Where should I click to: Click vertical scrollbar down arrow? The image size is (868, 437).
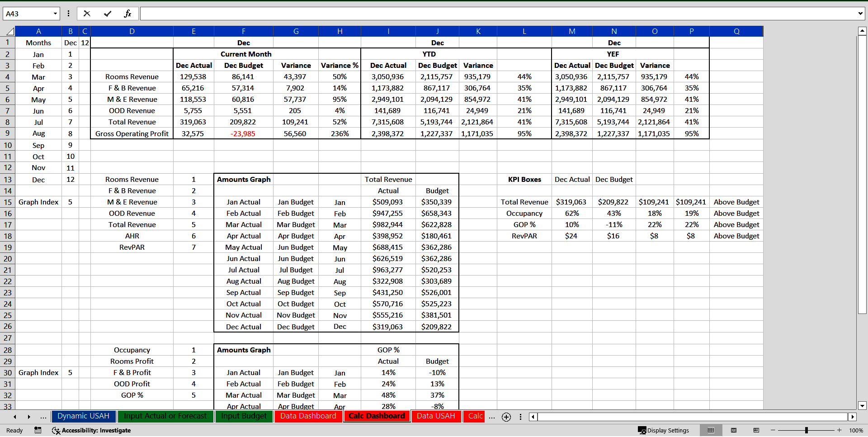click(x=862, y=406)
